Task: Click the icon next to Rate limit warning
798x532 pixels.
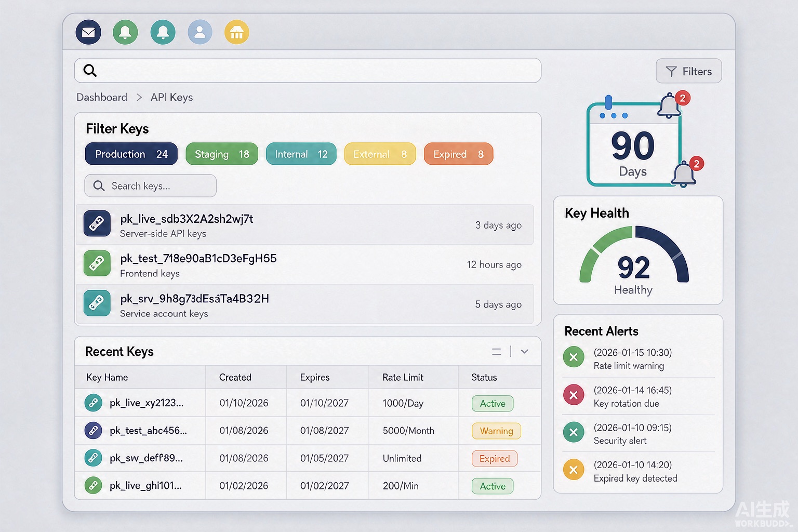Action: (x=574, y=357)
